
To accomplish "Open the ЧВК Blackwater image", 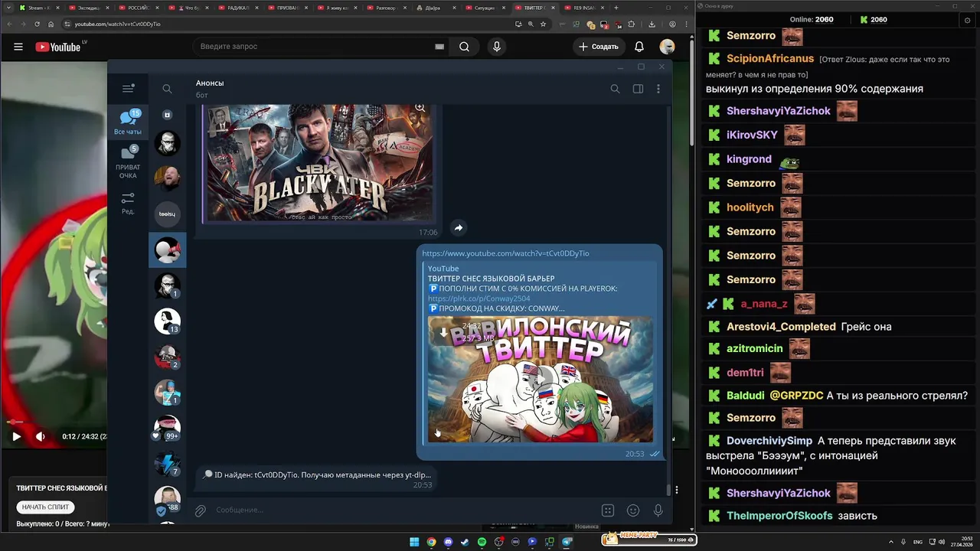I will [x=318, y=163].
